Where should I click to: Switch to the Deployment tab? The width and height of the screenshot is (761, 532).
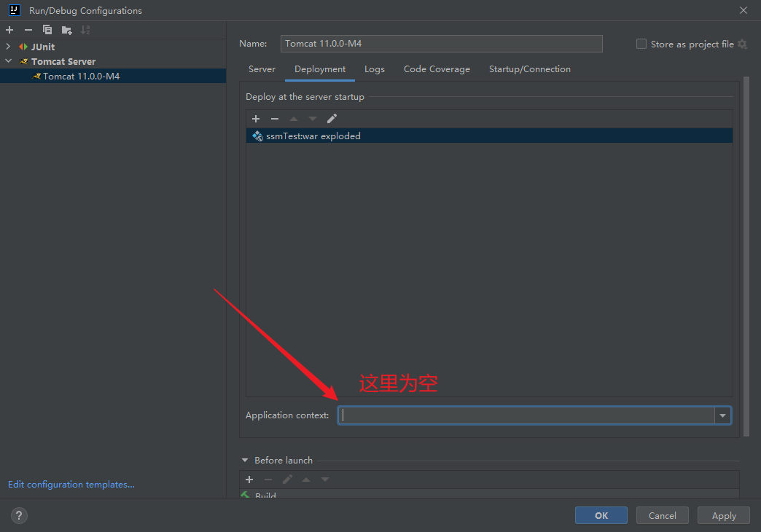320,69
